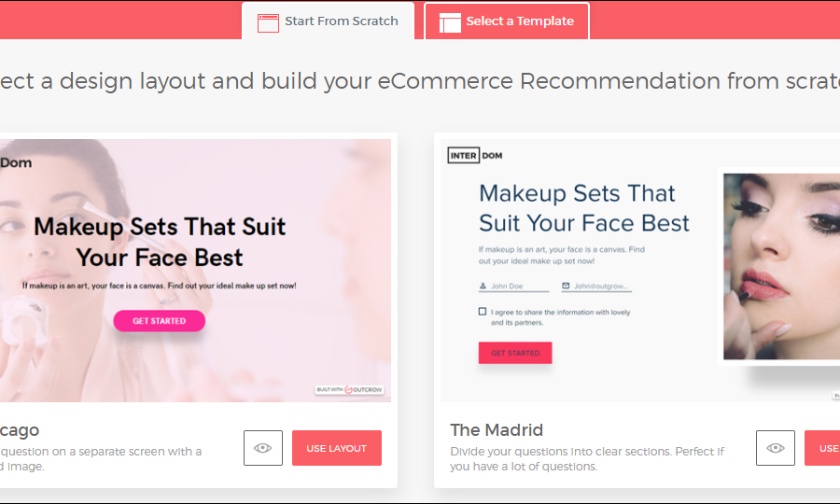This screenshot has height=504, width=840.
Task: Click the red GET STARTED button in the Madrid preview
Action: coord(515,353)
